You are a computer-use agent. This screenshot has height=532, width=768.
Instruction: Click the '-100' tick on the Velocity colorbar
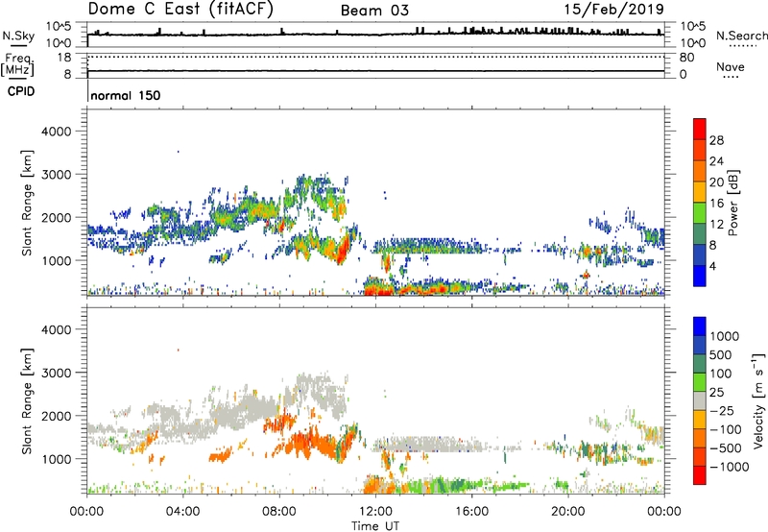724,429
